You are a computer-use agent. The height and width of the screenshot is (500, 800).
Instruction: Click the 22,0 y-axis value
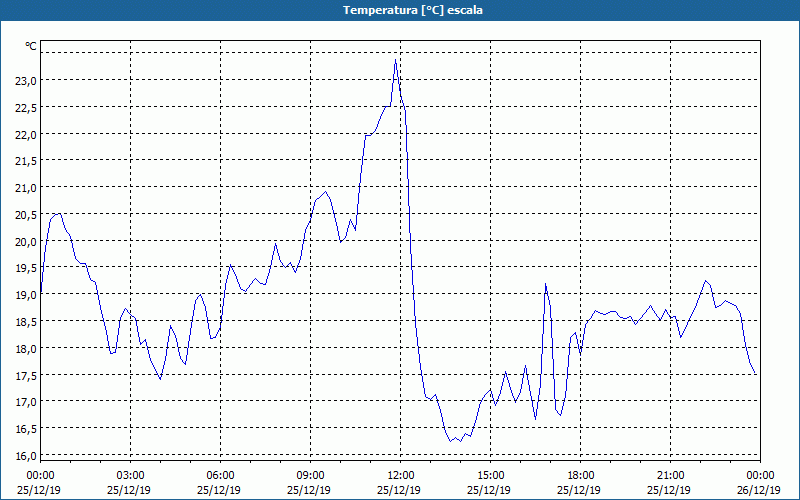tap(27, 135)
